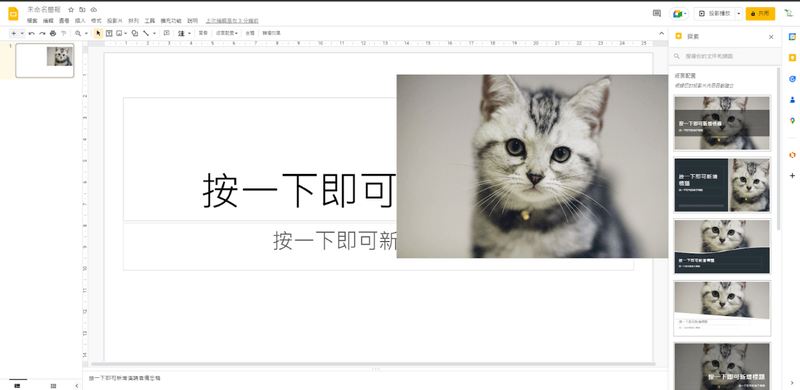Print the presentation

pos(53,33)
